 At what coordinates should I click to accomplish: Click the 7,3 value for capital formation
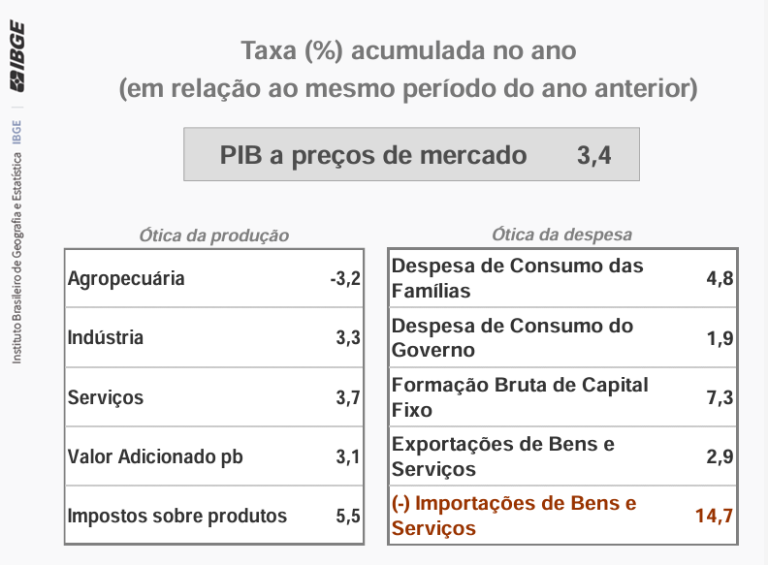(x=720, y=398)
